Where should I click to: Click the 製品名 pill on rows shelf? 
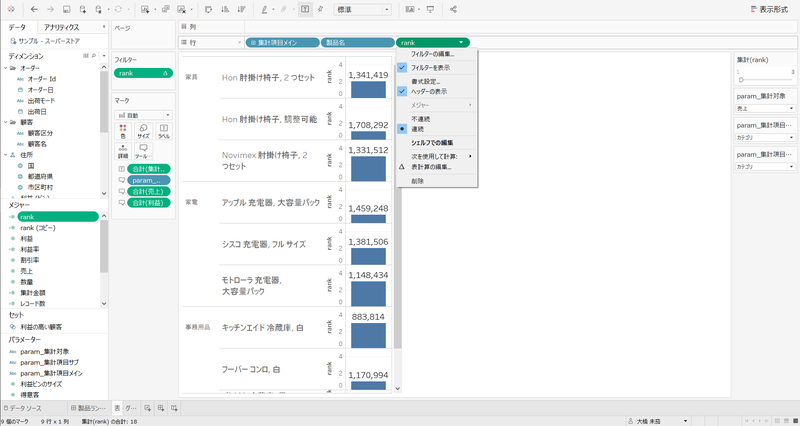(x=358, y=43)
